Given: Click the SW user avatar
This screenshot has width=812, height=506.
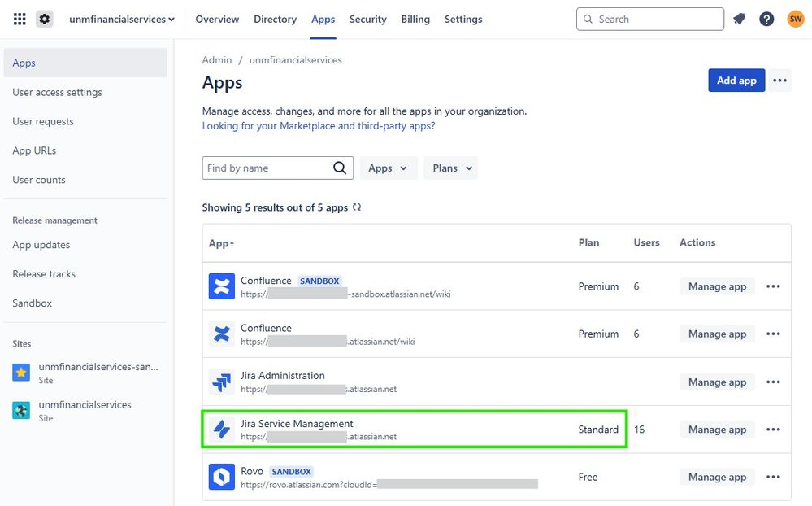Looking at the screenshot, I should [x=796, y=19].
